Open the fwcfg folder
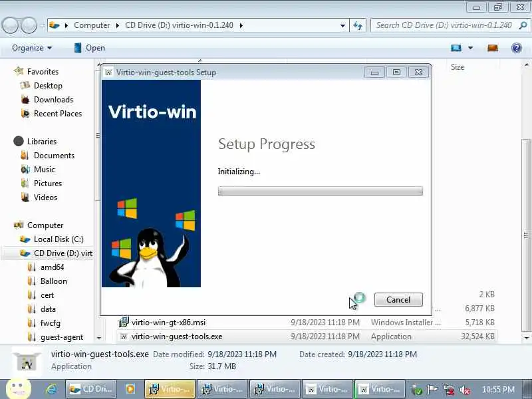532x399 pixels. coord(51,323)
